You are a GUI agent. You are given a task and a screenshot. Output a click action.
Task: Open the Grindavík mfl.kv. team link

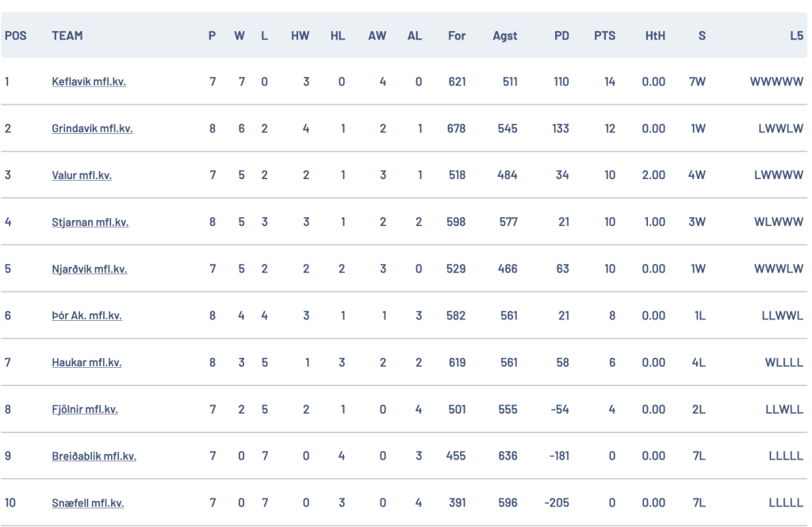click(92, 128)
